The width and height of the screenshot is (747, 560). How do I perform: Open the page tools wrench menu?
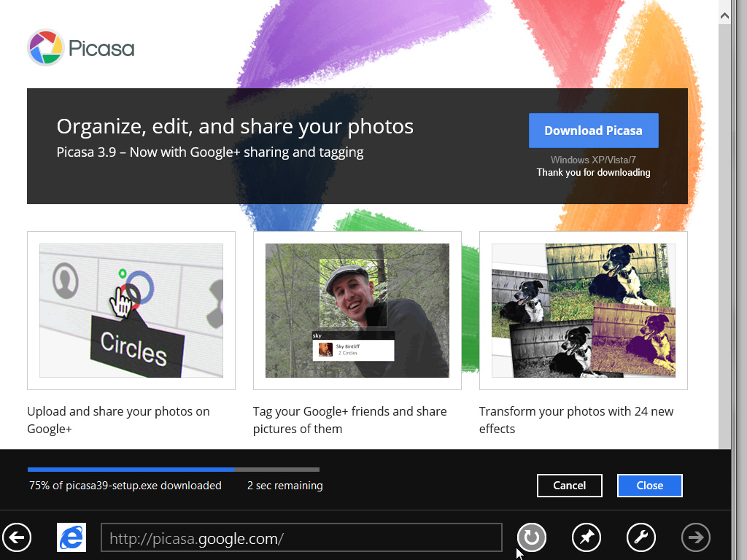tap(640, 537)
